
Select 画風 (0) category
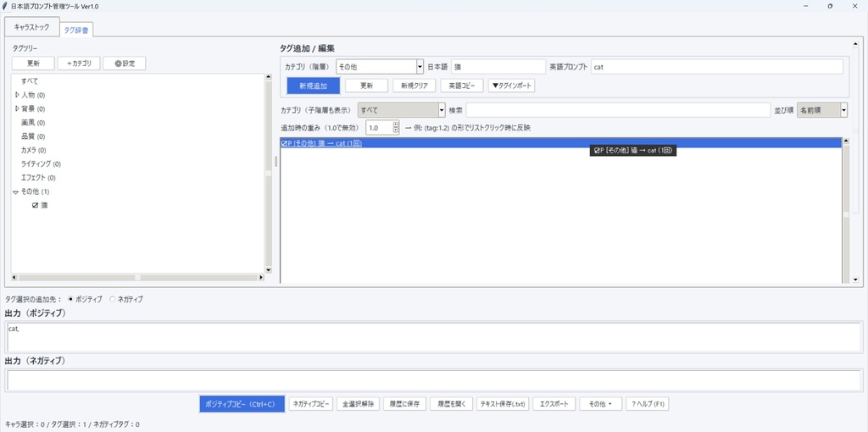pos(33,123)
